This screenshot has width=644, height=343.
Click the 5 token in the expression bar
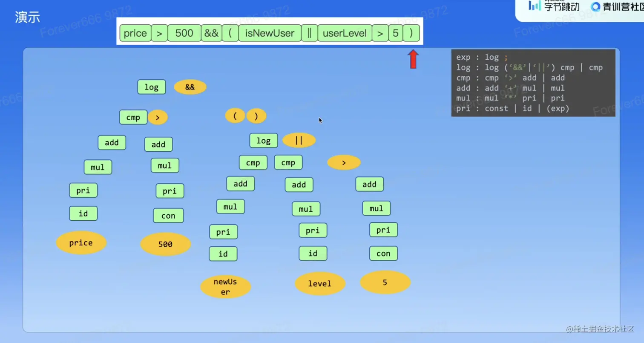click(396, 33)
